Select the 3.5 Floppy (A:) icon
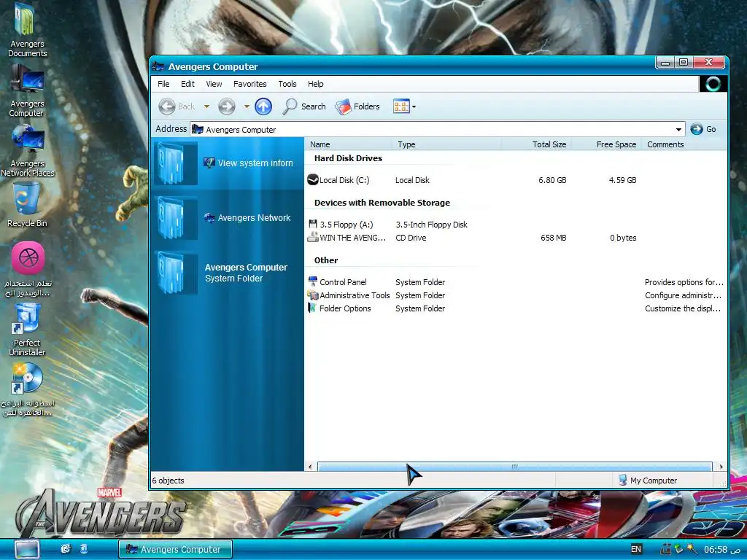The width and height of the screenshot is (747, 560). (x=313, y=224)
